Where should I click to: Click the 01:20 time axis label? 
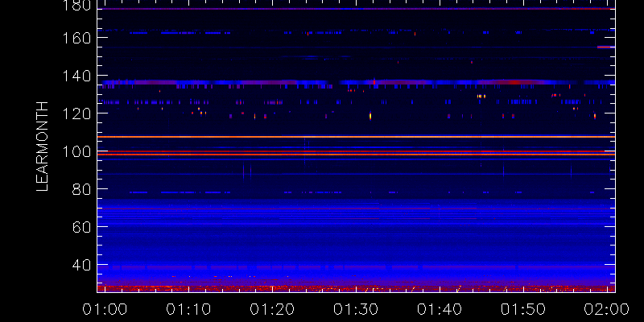click(x=272, y=309)
